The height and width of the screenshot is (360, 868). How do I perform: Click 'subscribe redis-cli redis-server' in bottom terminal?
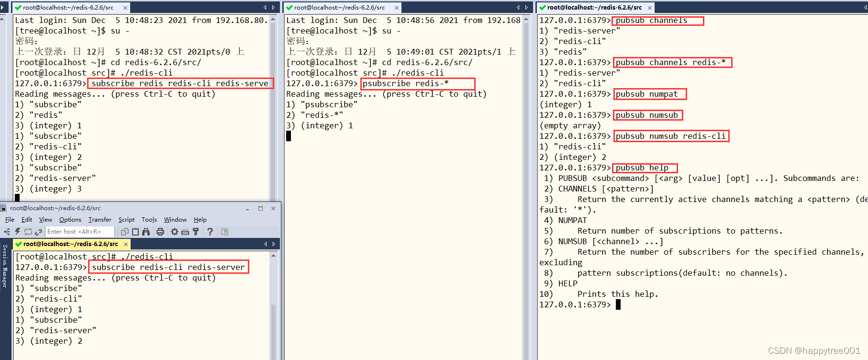click(168, 267)
